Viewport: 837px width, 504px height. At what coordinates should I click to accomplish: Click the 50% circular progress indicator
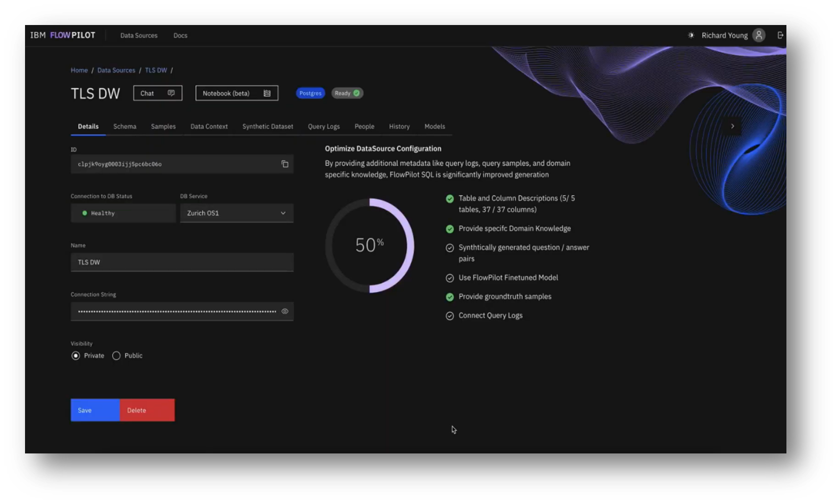tap(370, 245)
